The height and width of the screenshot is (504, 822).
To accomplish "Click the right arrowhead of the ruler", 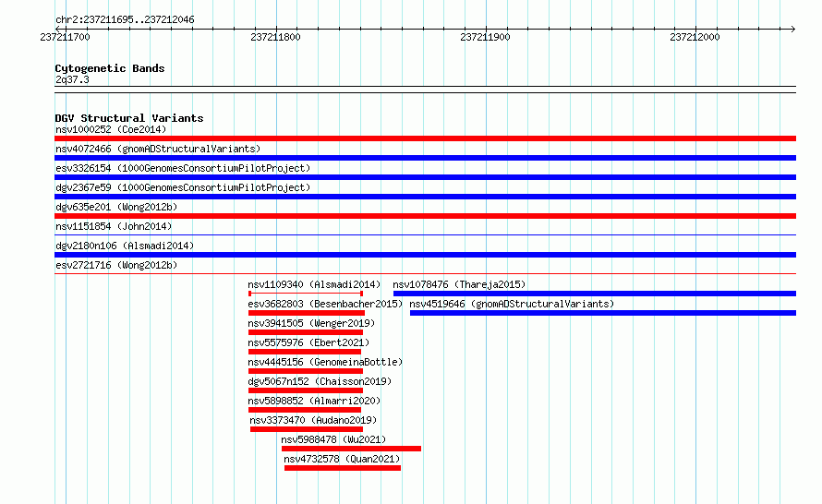I will [x=793, y=29].
